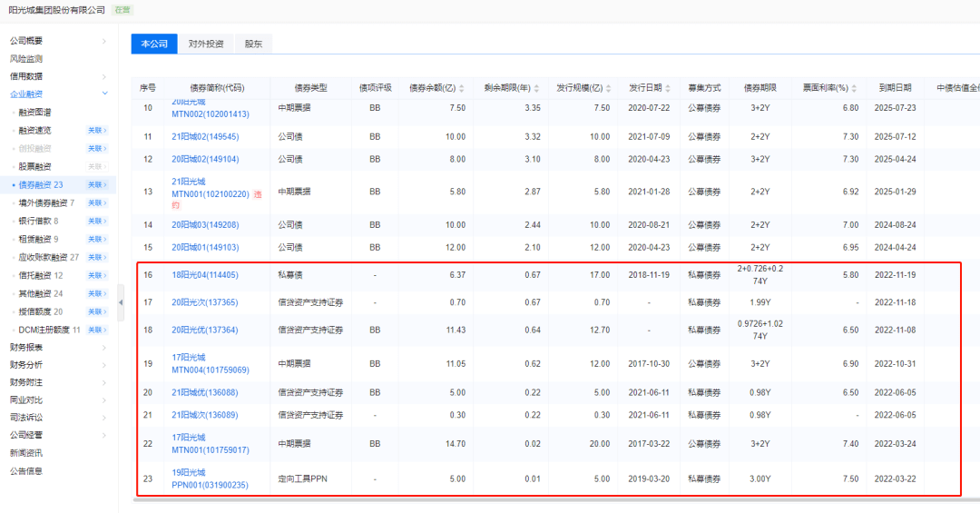The image size is (980, 513).
Task: Select 融资速览 sidebar item
Action: pyautogui.click(x=35, y=131)
